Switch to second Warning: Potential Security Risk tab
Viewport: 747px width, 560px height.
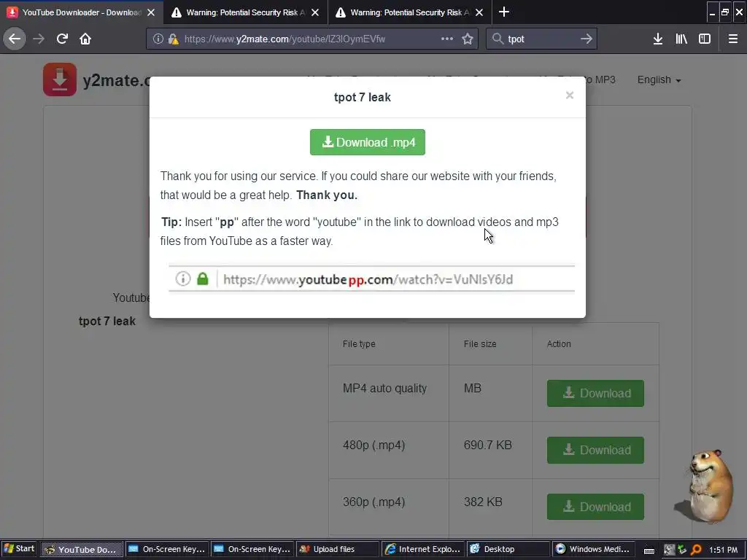tap(245, 12)
